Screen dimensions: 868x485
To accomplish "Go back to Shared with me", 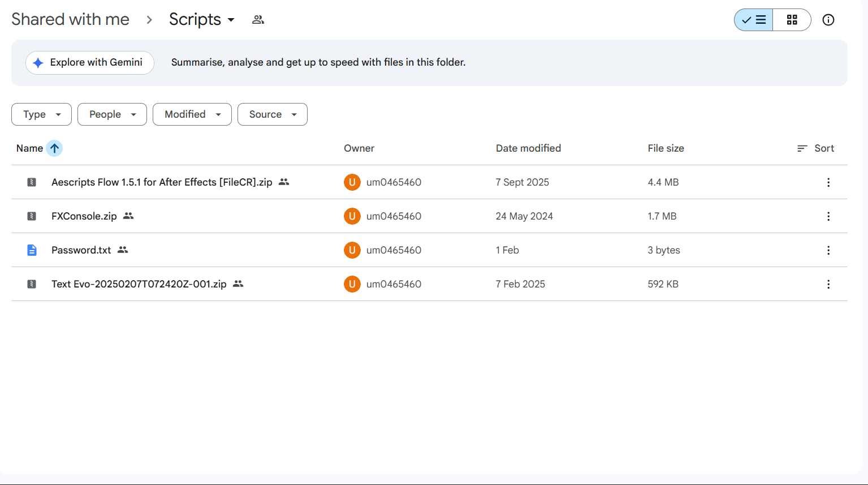I will coord(70,19).
